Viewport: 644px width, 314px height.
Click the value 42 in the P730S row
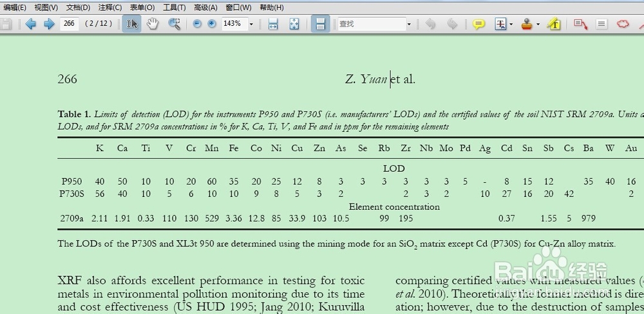point(569,194)
